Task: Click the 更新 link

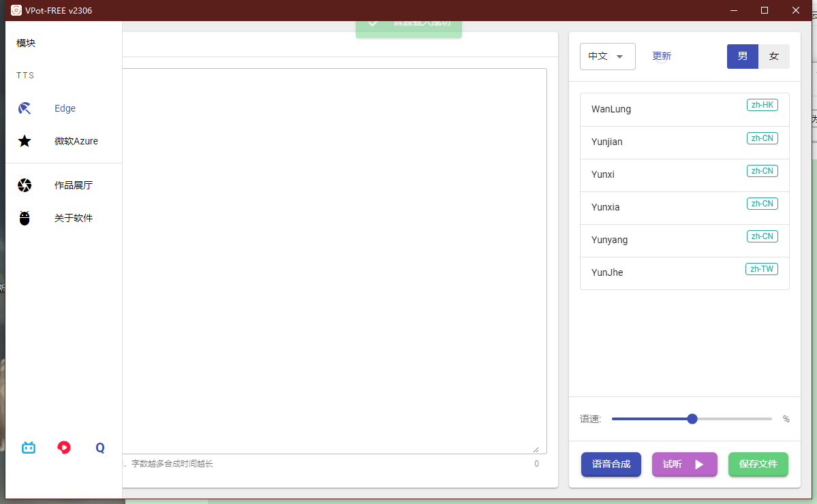Action: (x=662, y=57)
